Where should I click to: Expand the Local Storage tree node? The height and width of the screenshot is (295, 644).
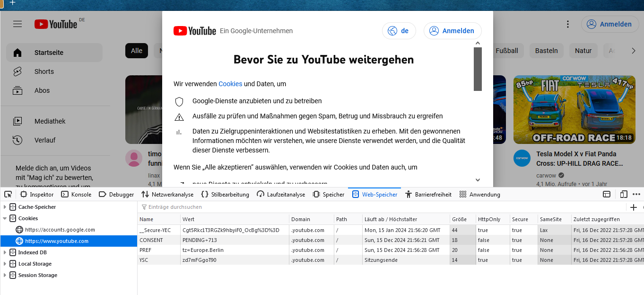coord(5,264)
